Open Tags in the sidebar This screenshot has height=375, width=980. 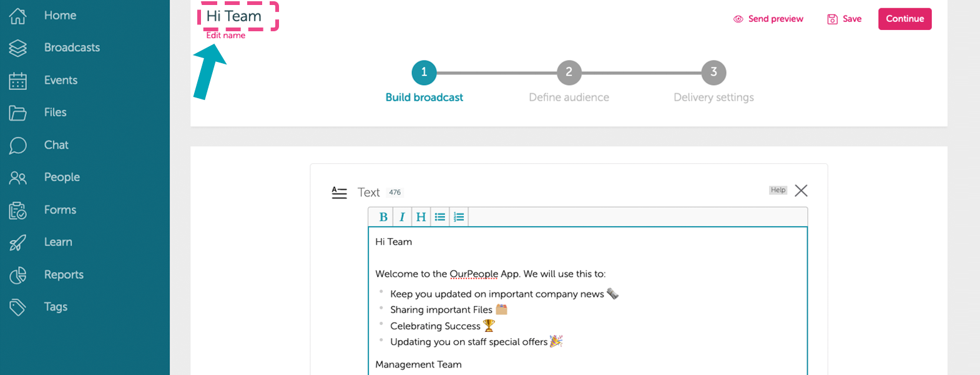(x=56, y=307)
